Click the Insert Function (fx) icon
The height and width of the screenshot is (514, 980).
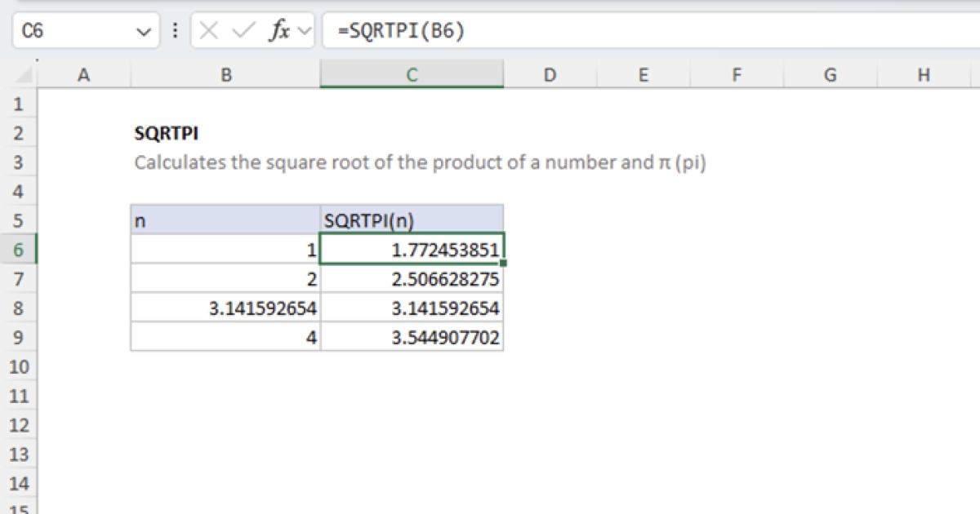(279, 31)
